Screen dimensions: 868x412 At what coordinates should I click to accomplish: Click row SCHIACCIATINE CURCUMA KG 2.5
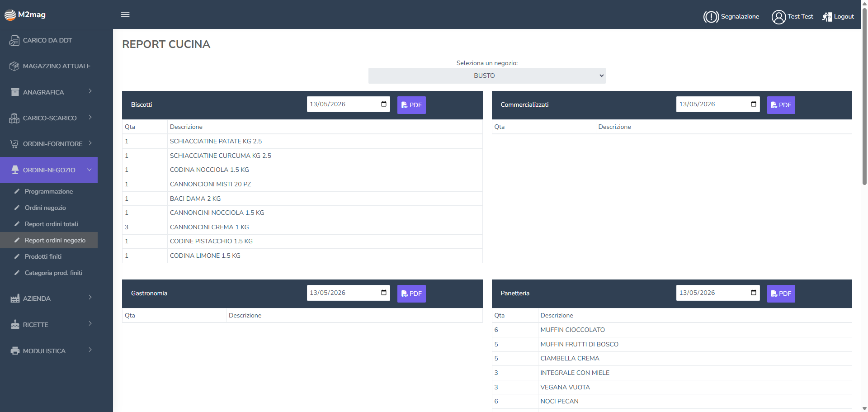click(x=302, y=156)
